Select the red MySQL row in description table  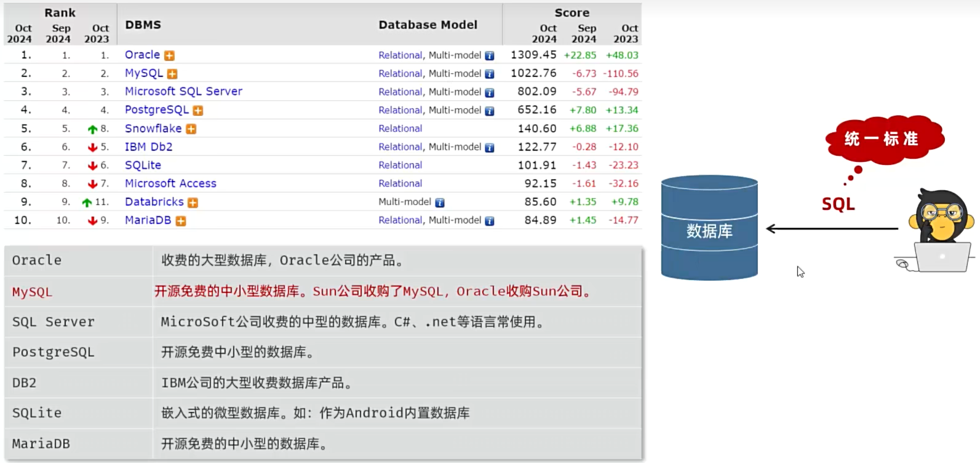click(322, 291)
